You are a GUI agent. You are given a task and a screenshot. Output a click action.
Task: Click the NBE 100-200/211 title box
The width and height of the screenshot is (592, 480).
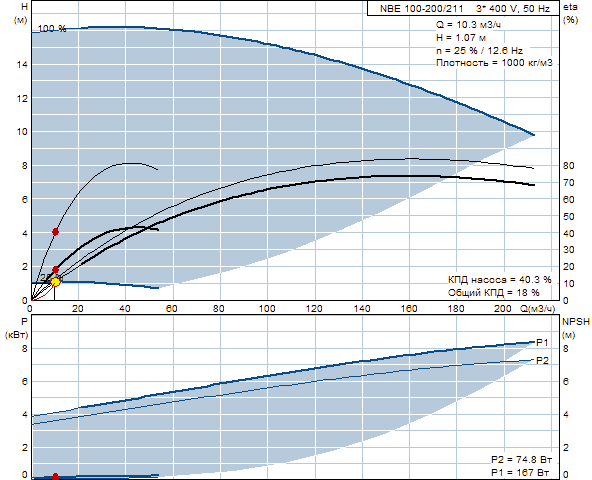[463, 8]
